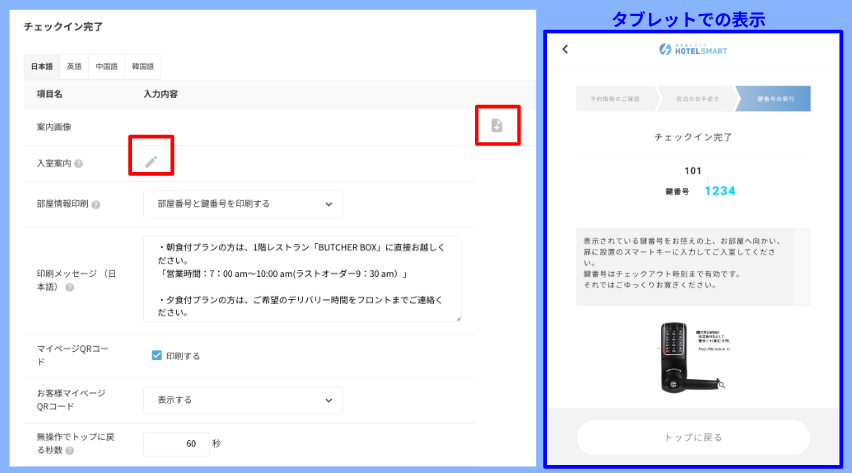Click the back arrow in tablet preview
The image size is (852, 473).
point(565,49)
